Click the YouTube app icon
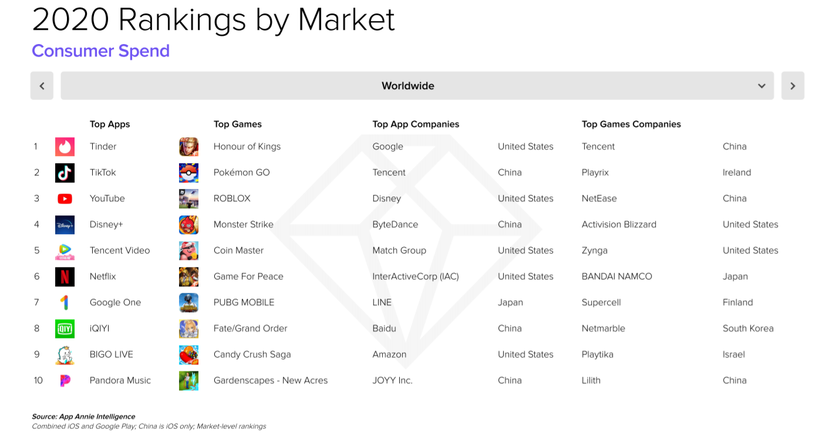 pyautogui.click(x=65, y=199)
